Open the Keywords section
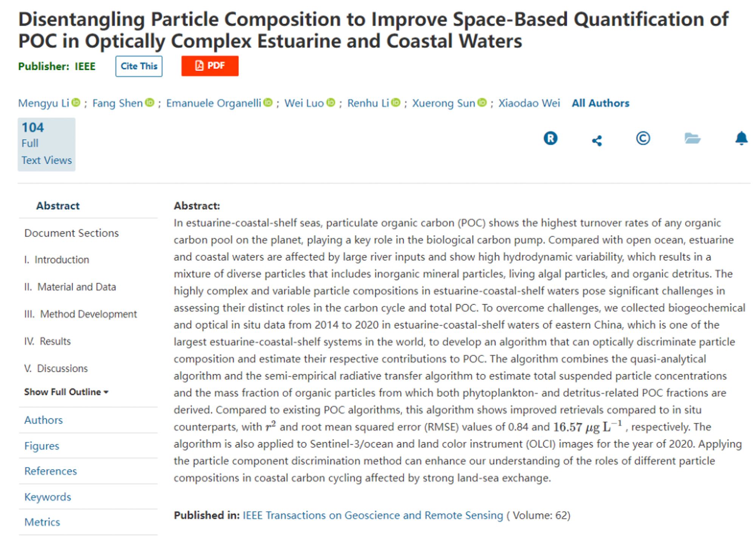Viewport: 756px width, 538px height. [48, 497]
